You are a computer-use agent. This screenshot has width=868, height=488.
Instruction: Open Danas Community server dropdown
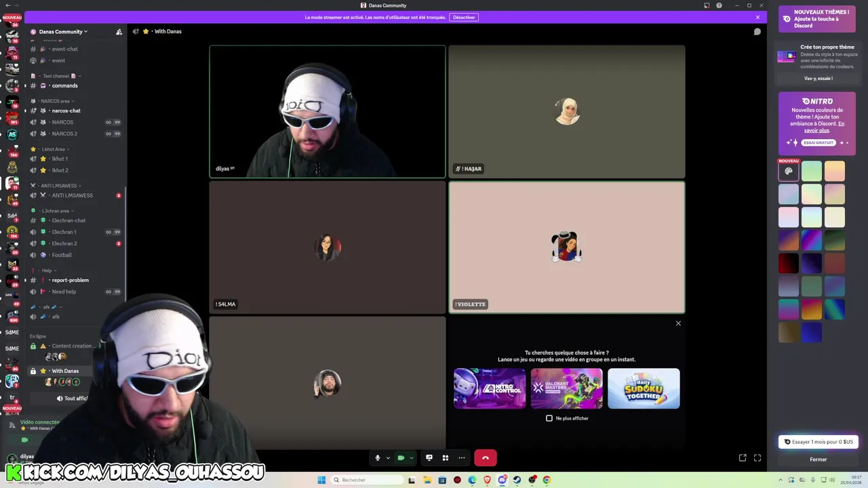tap(64, 31)
